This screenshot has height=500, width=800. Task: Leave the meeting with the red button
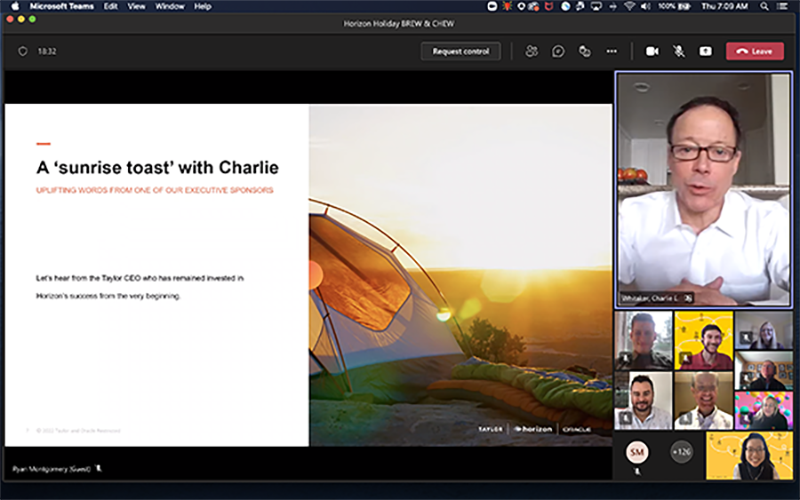(755, 51)
